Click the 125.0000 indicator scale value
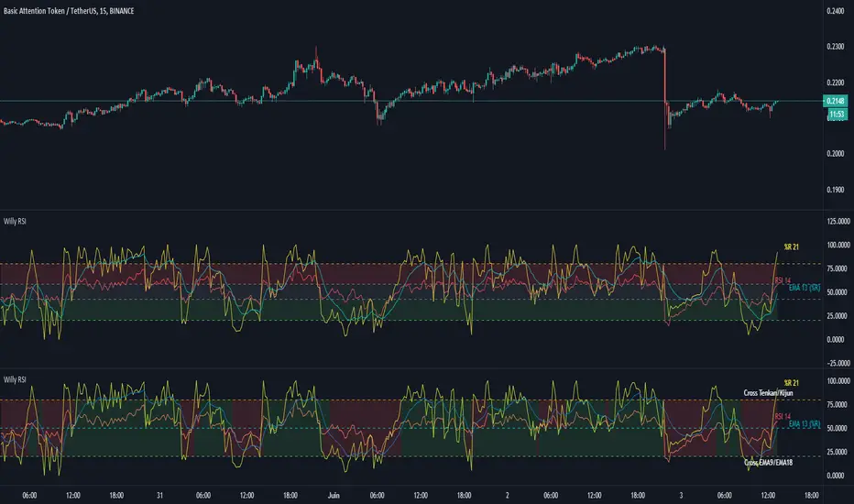This screenshot has height=504, width=854. [838, 221]
